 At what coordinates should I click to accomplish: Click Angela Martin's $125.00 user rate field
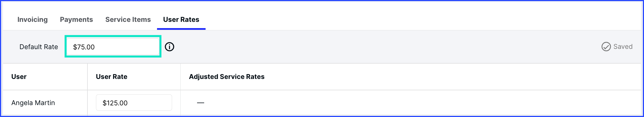click(134, 103)
